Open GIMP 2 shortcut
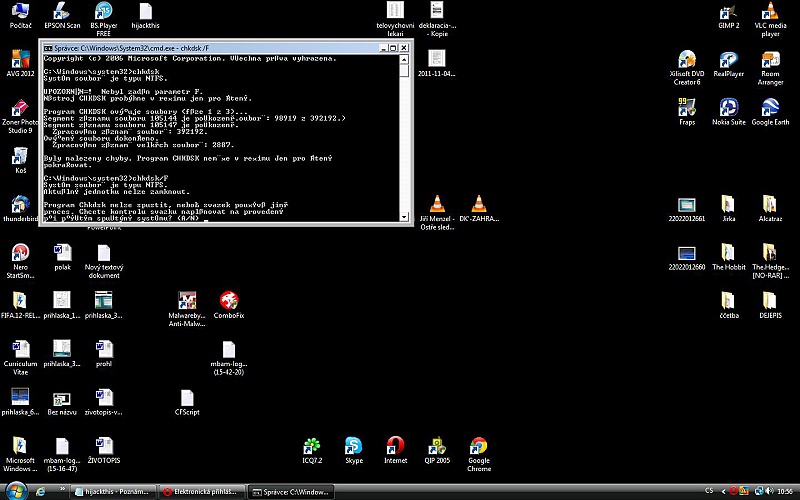 pos(729,15)
